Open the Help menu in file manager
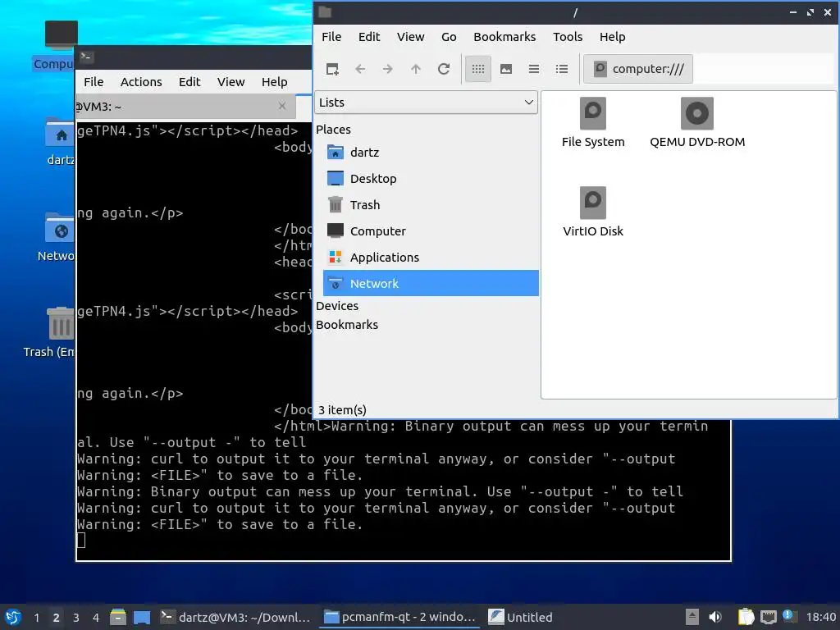 click(612, 37)
